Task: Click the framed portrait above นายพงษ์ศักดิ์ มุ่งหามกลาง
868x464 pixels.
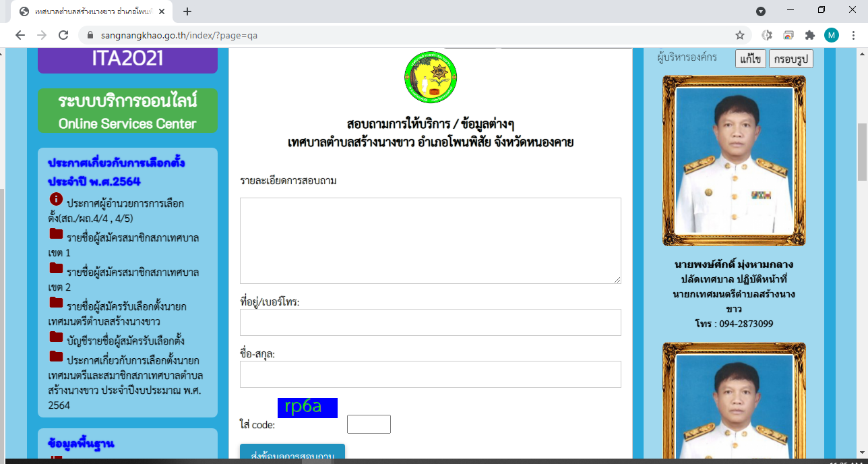Action: point(734,161)
